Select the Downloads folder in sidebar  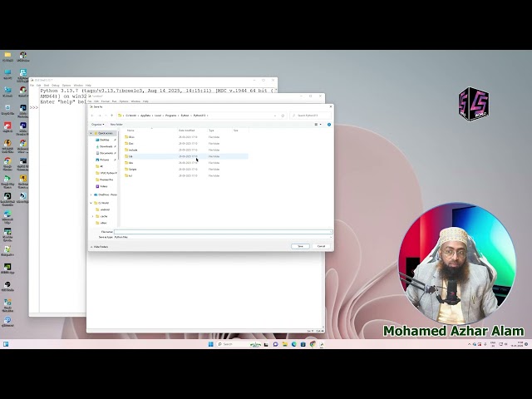tap(106, 146)
